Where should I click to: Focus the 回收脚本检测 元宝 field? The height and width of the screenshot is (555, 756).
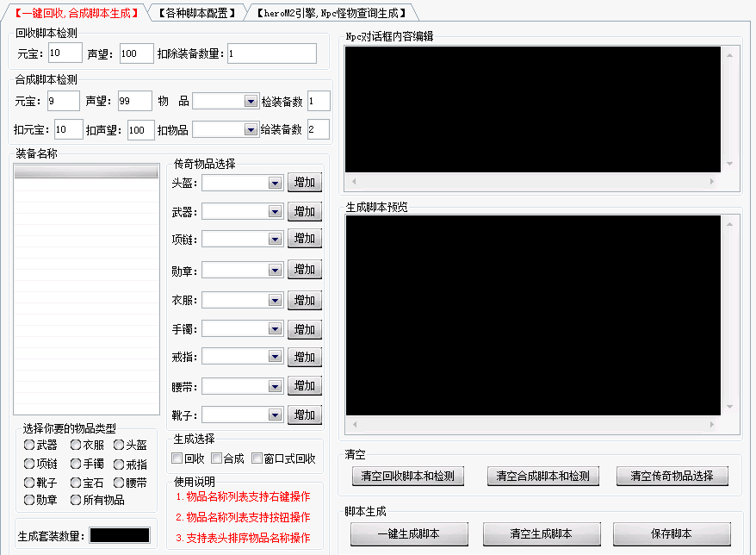coord(65,53)
